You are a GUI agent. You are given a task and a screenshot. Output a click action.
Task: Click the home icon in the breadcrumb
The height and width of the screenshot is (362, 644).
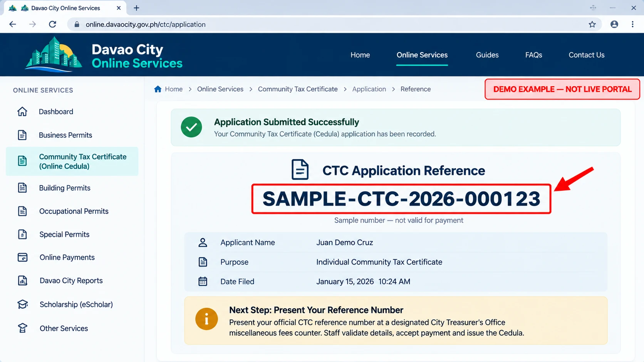(158, 89)
